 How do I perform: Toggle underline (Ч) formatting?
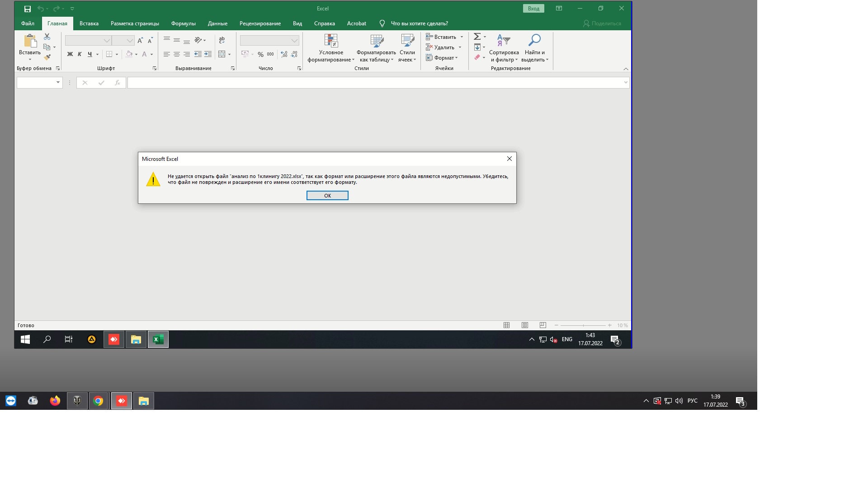(90, 54)
